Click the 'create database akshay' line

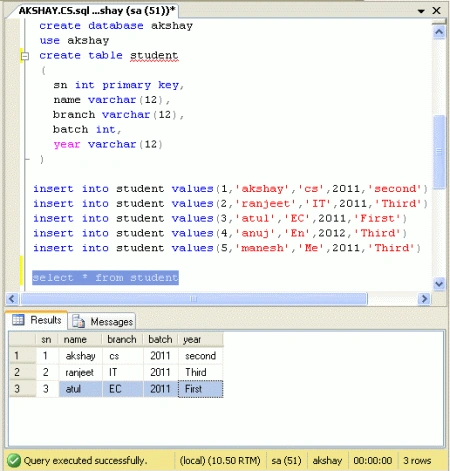coord(116,26)
